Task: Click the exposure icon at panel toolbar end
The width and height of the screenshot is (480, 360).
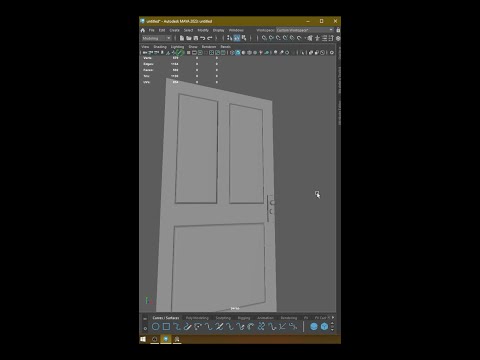Action: pyautogui.click(x=332, y=53)
